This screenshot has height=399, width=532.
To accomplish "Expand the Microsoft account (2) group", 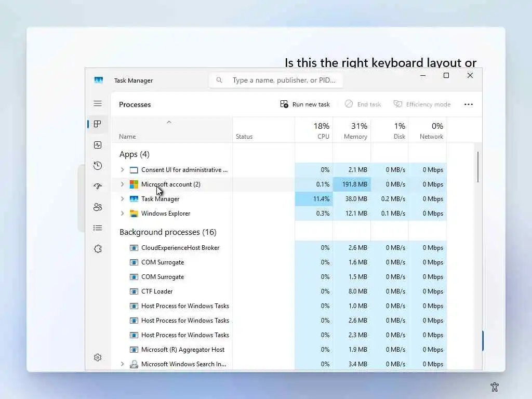I will (123, 184).
